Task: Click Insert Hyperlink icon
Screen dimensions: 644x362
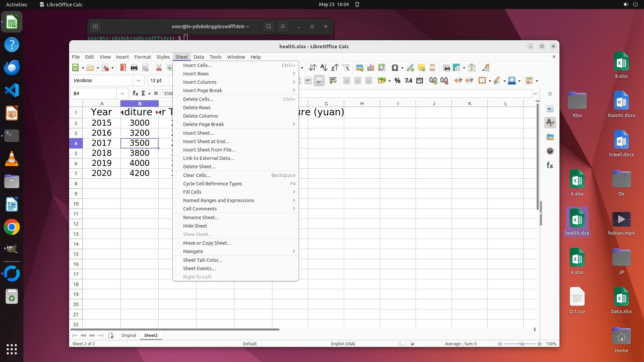Action: (410, 68)
